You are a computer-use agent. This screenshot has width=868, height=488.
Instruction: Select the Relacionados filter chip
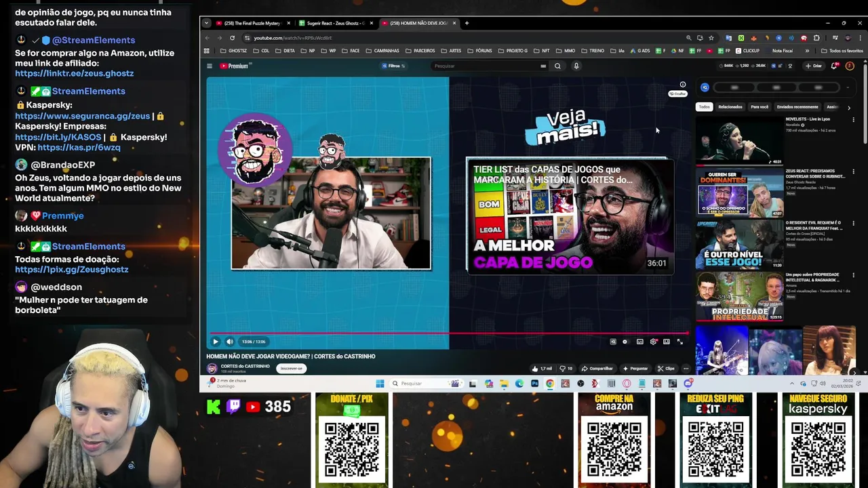point(730,106)
